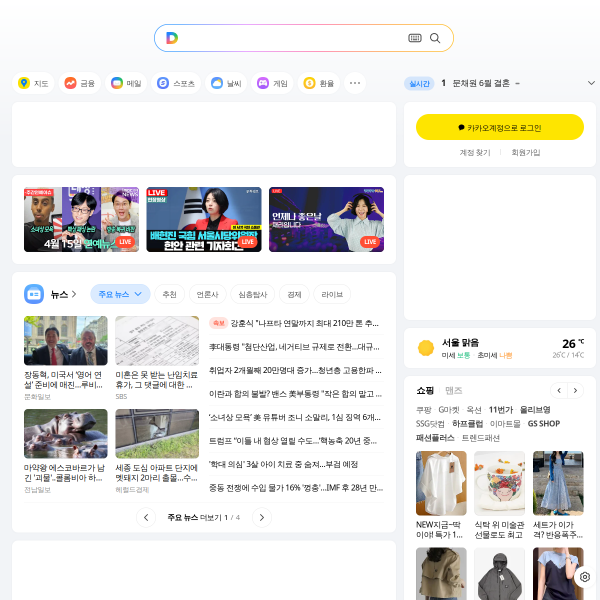The image size is (600, 600).
Task: Select the 라이브 news tab
Action: pyautogui.click(x=332, y=294)
